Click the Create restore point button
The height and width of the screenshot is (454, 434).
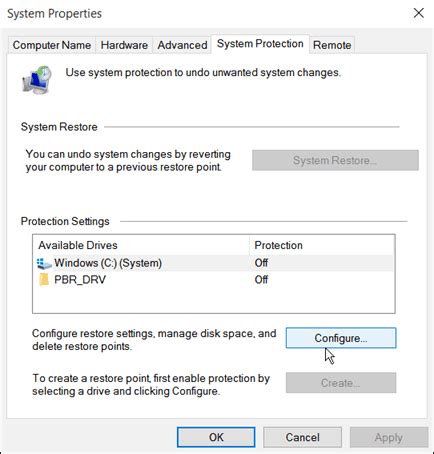341,383
